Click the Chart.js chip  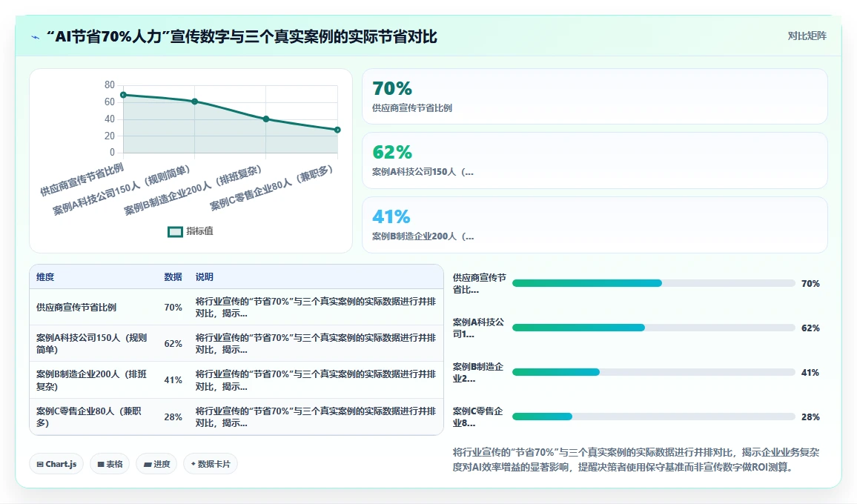coord(56,464)
